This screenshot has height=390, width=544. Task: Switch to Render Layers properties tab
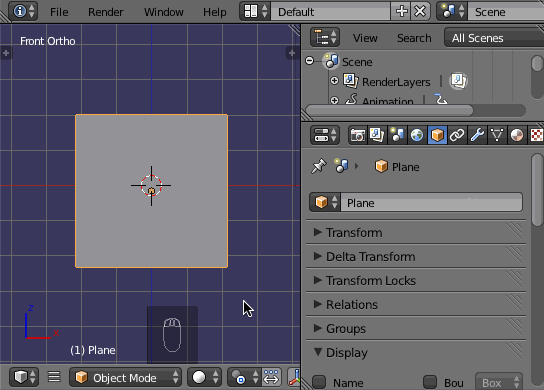click(377, 135)
